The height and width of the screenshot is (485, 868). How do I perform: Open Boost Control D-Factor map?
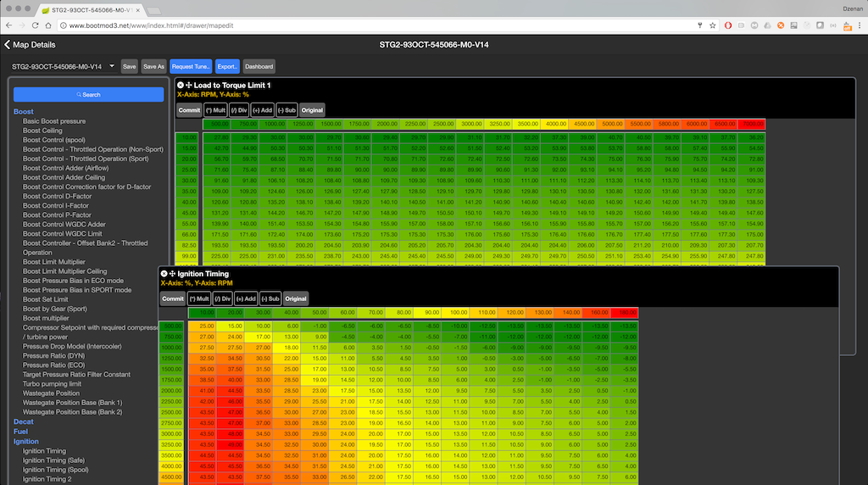(57, 196)
